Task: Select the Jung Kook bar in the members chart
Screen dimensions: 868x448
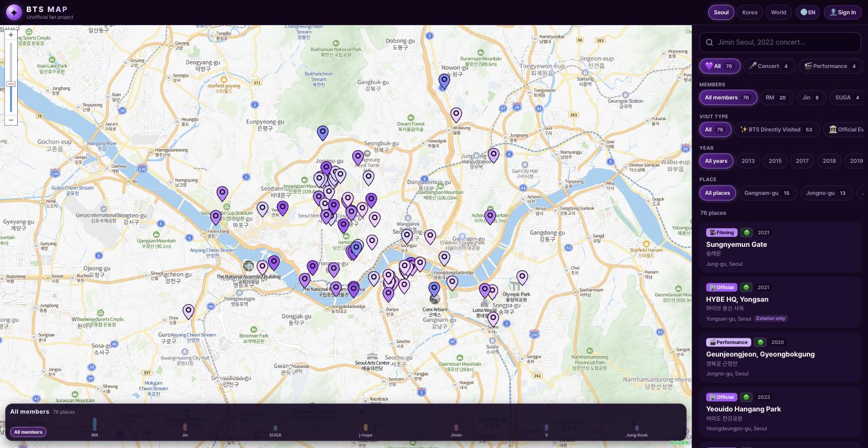Action: 636,428
